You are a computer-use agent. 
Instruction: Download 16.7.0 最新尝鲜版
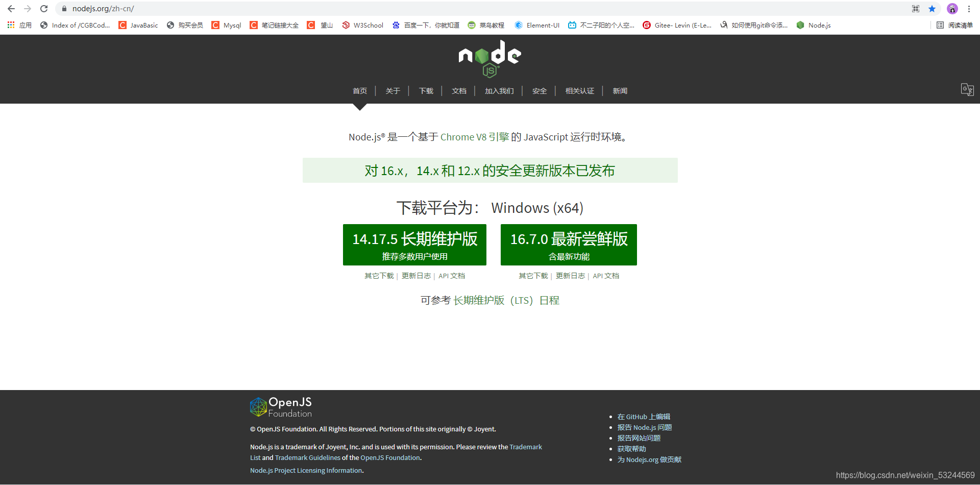pyautogui.click(x=569, y=245)
